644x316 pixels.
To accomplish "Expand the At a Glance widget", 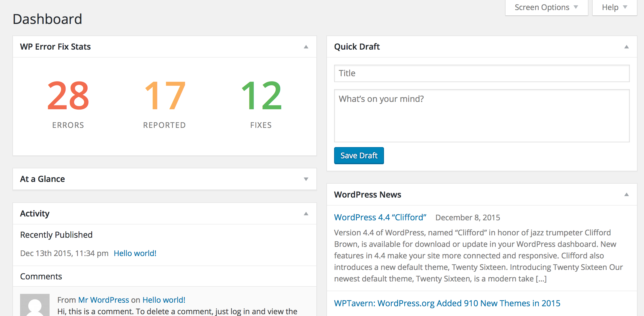I will point(306,179).
